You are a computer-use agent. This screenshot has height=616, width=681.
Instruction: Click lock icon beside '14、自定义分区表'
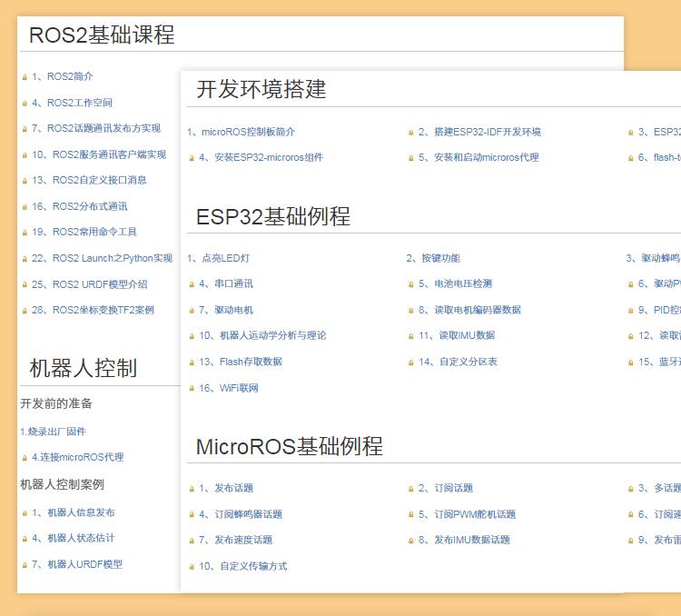[x=410, y=363]
